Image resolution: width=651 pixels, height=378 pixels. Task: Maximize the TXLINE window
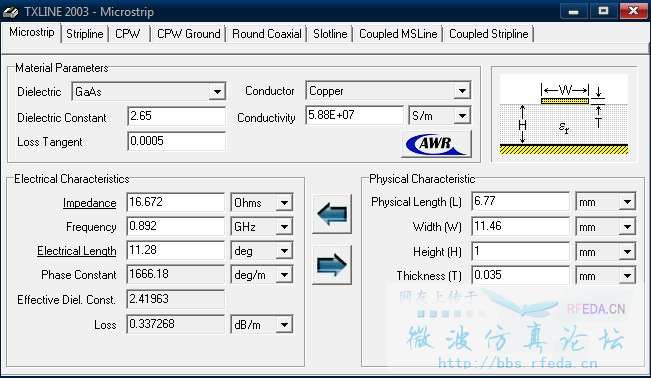pyautogui.click(x=603, y=11)
